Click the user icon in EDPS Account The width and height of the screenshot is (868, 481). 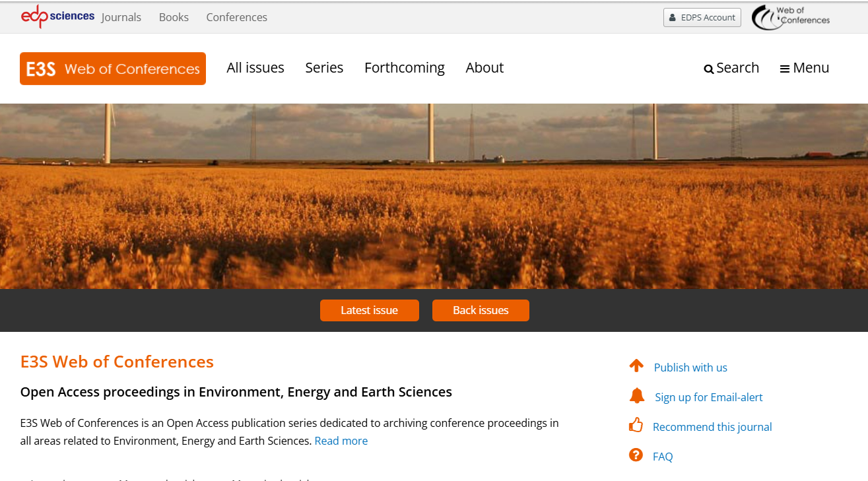(673, 18)
